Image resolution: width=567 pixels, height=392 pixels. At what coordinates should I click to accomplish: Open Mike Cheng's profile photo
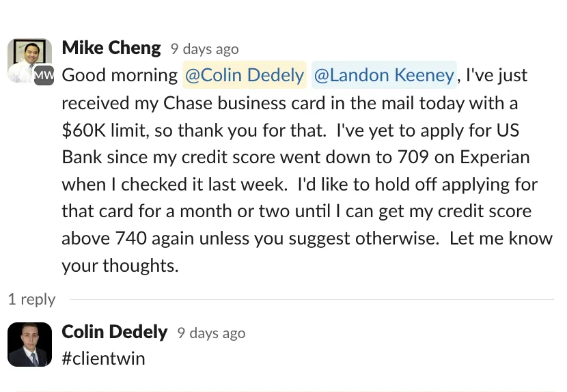pos(27,58)
